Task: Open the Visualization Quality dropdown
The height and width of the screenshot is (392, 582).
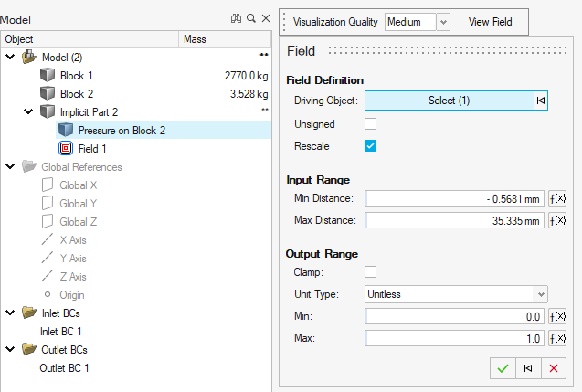Action: click(443, 21)
